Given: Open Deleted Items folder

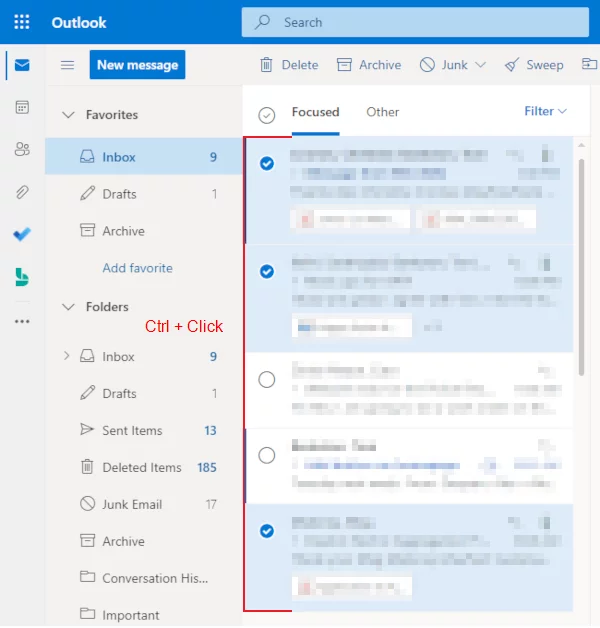Looking at the screenshot, I should tap(143, 467).
